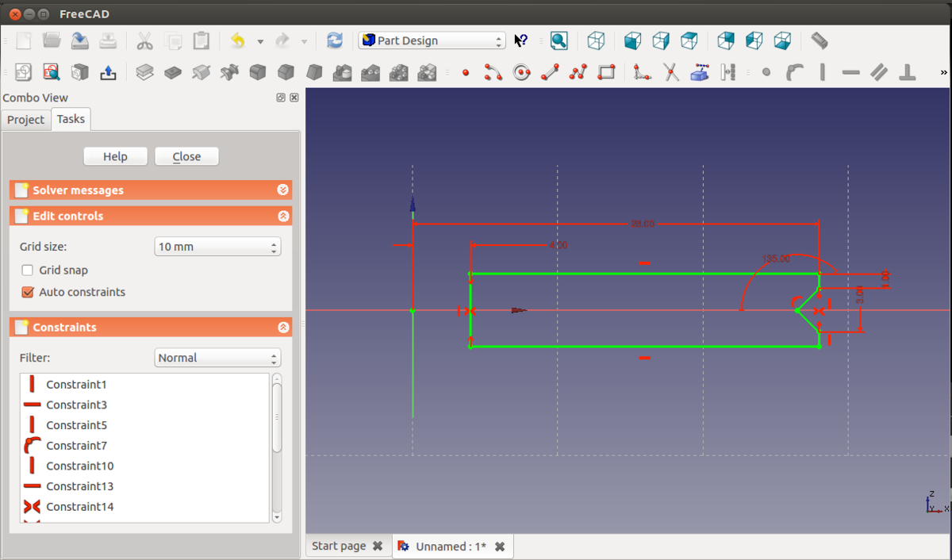The height and width of the screenshot is (560, 952).
Task: Open the Part Design workbench dropdown
Action: (x=432, y=41)
